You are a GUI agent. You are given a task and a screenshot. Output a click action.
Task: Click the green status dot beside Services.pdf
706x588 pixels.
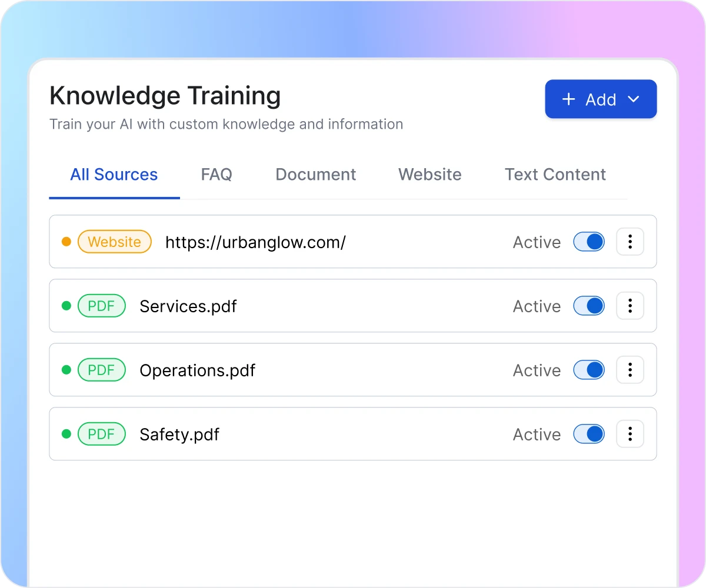[66, 306]
